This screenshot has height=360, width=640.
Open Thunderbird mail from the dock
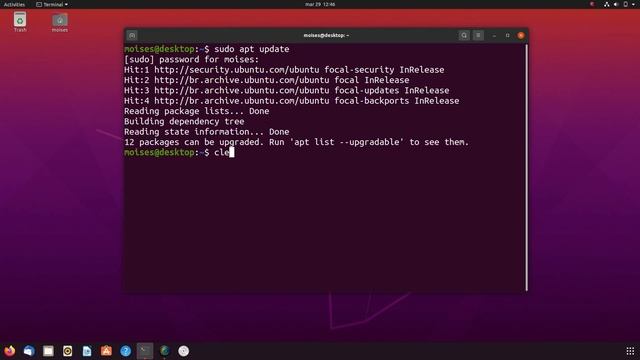click(29, 351)
